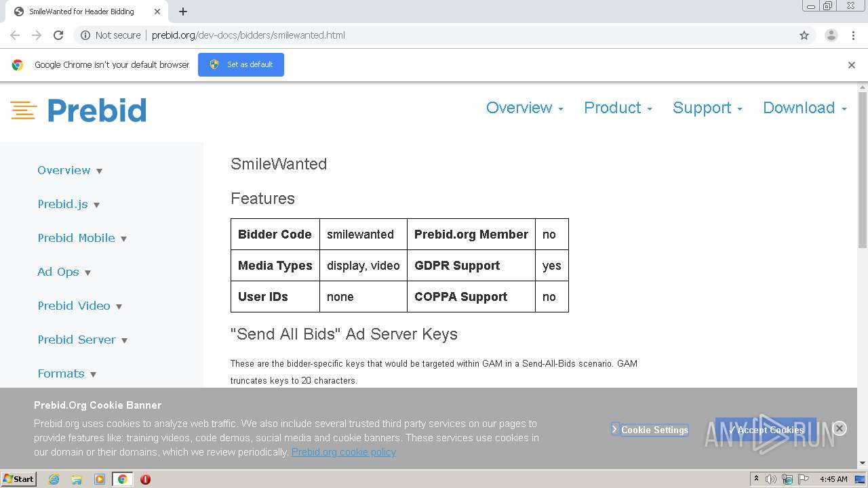Bookmark this page with the star icon
The image size is (868, 488).
coord(804,35)
